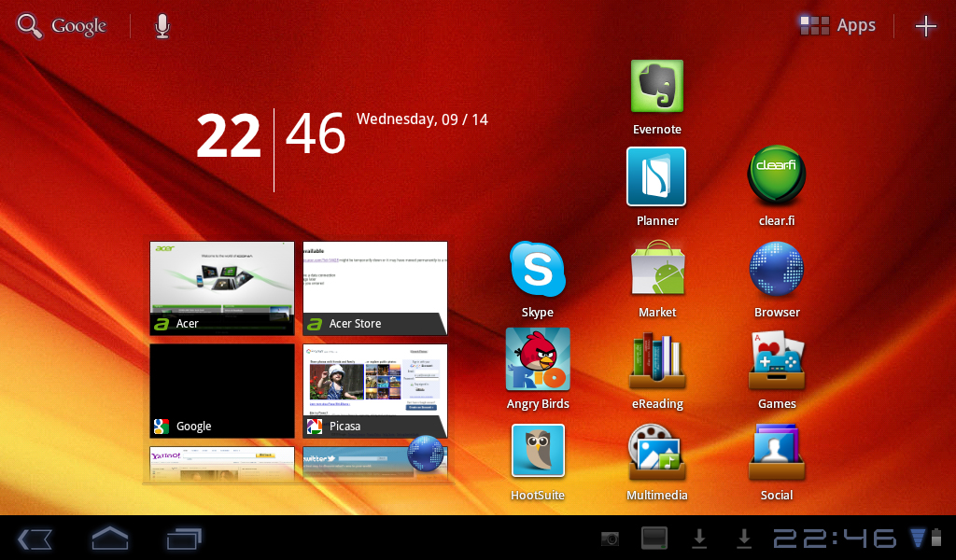This screenshot has height=560, width=956.
Task: Open the Social folder
Action: tap(777, 451)
